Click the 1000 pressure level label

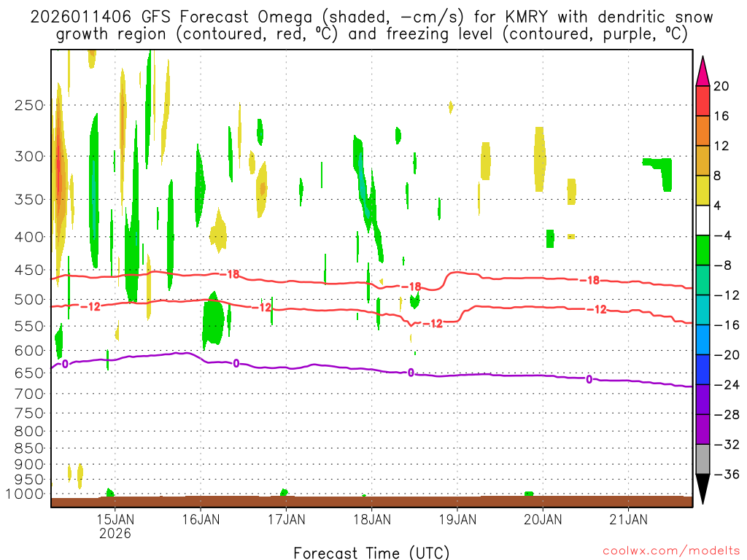25,494
